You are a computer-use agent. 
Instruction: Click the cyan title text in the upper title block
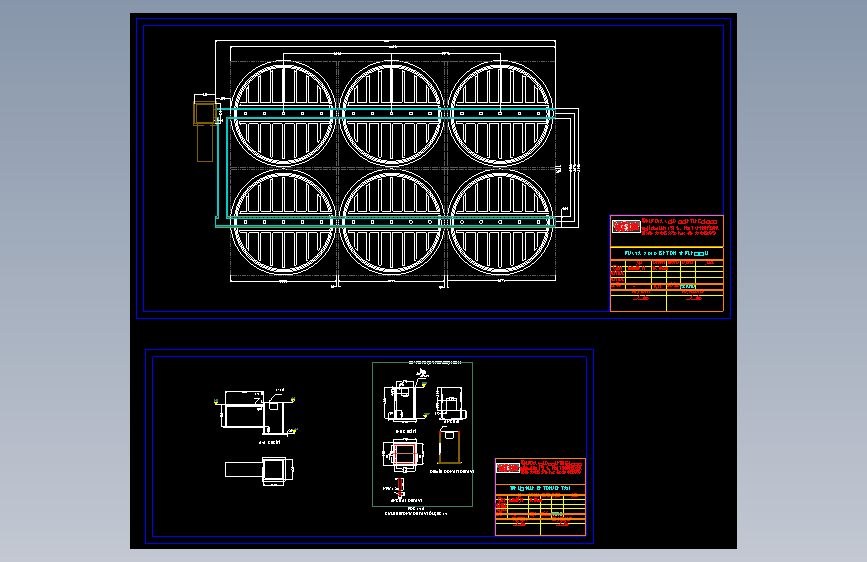coord(666,253)
